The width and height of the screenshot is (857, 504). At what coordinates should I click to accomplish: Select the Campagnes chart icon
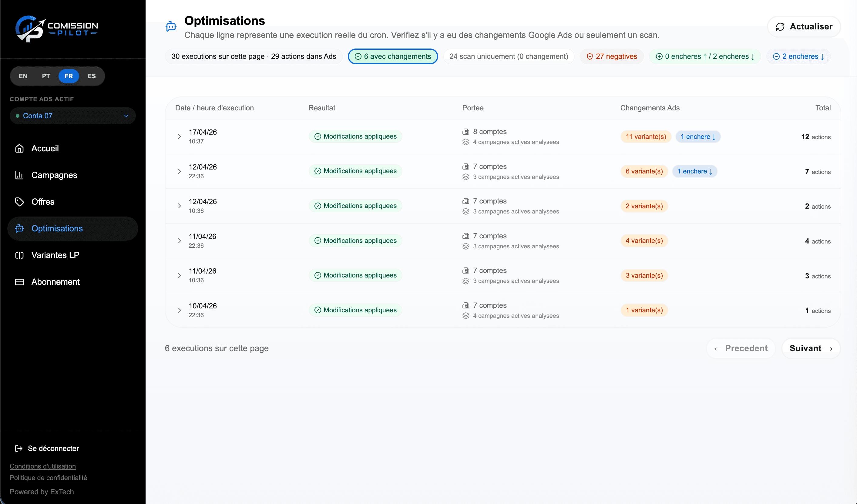19,175
